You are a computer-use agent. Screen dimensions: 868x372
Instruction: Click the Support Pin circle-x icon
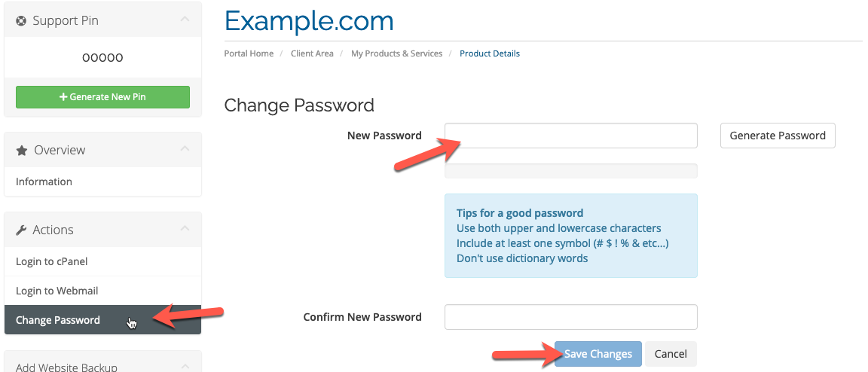[21, 21]
